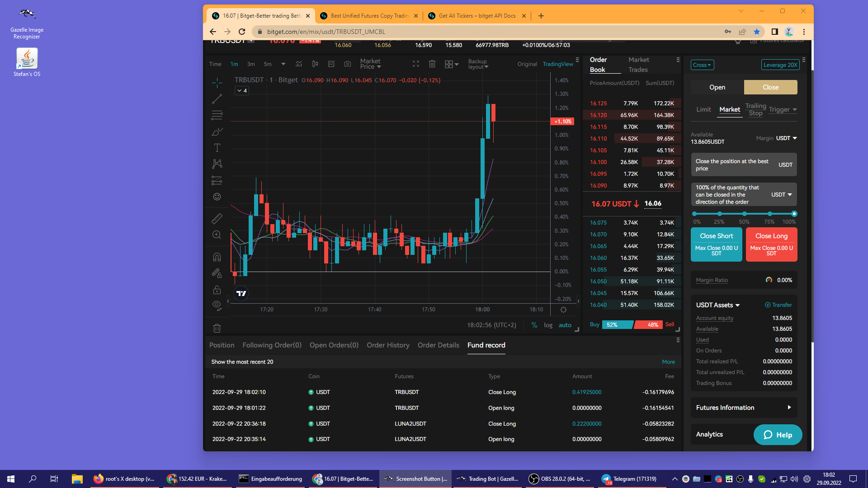Select the crosshair cursor tool

pos(217,83)
